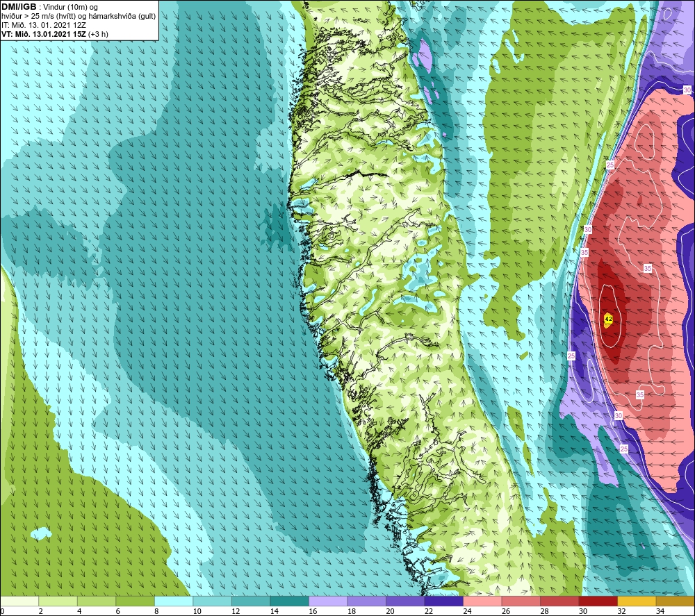Select the light cyan 8–10 m/s legend swatch
Screen dimensions: 695x616
pyautogui.click(x=174, y=601)
